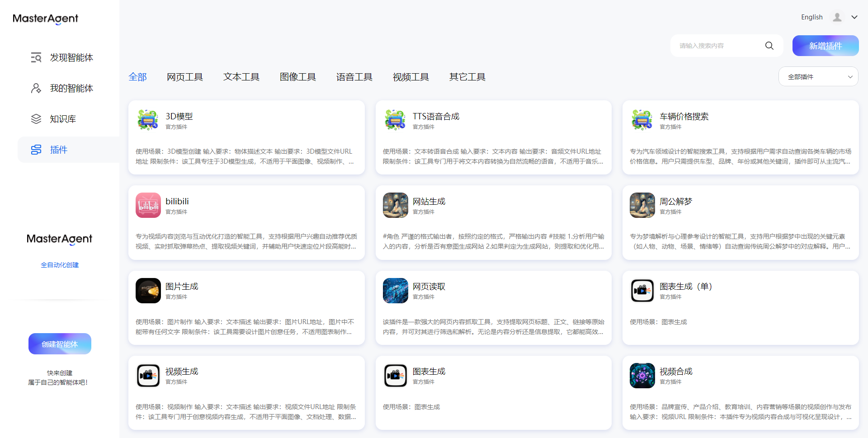Screen dimensions: 868x438
Task: Expand the 全部插件 dropdown
Action: (x=818, y=76)
